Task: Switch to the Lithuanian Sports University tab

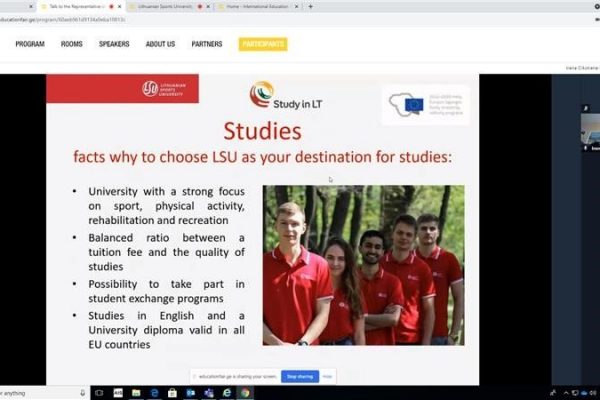Action: pyautogui.click(x=165, y=7)
